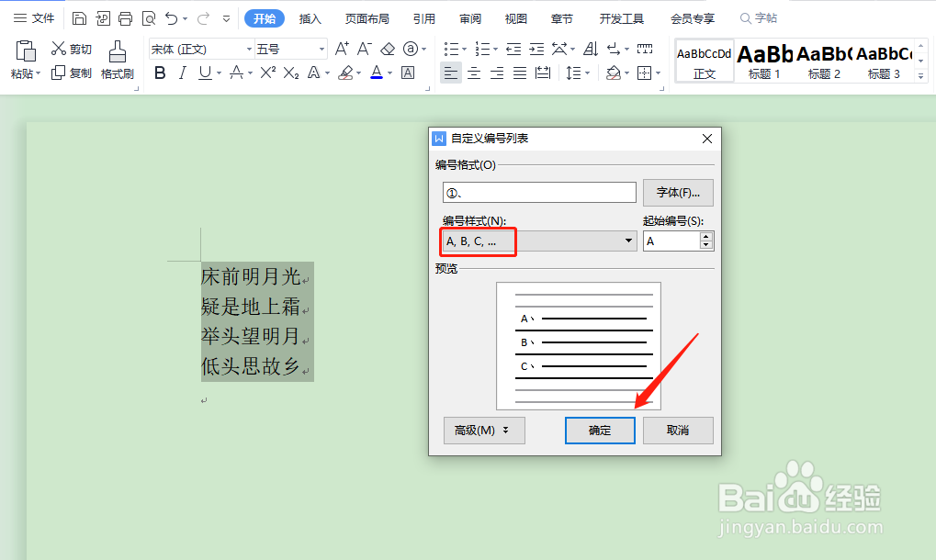The width and height of the screenshot is (936, 560).
Task: Toggle bold formatting
Action: 161,73
